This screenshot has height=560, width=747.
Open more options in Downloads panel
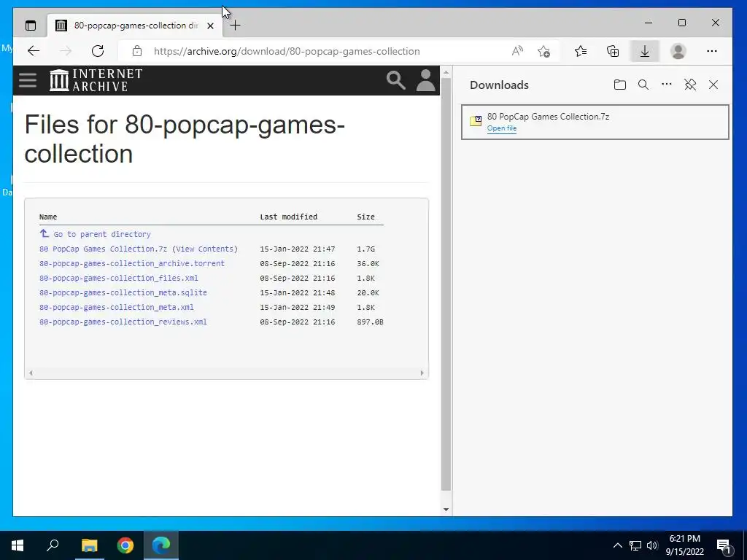667,85
